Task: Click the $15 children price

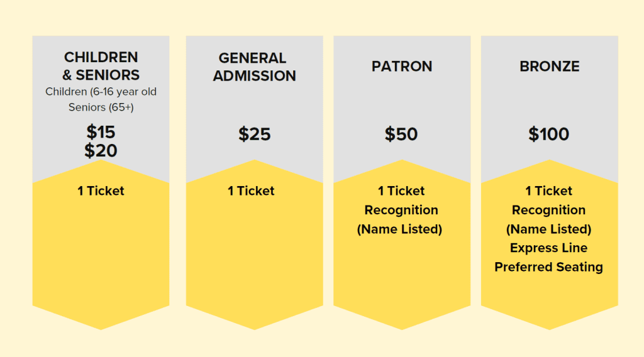Action: [101, 132]
